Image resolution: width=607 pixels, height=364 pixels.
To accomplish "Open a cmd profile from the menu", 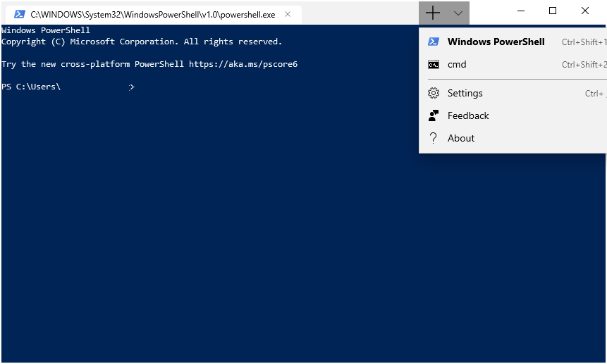I will tap(513, 65).
